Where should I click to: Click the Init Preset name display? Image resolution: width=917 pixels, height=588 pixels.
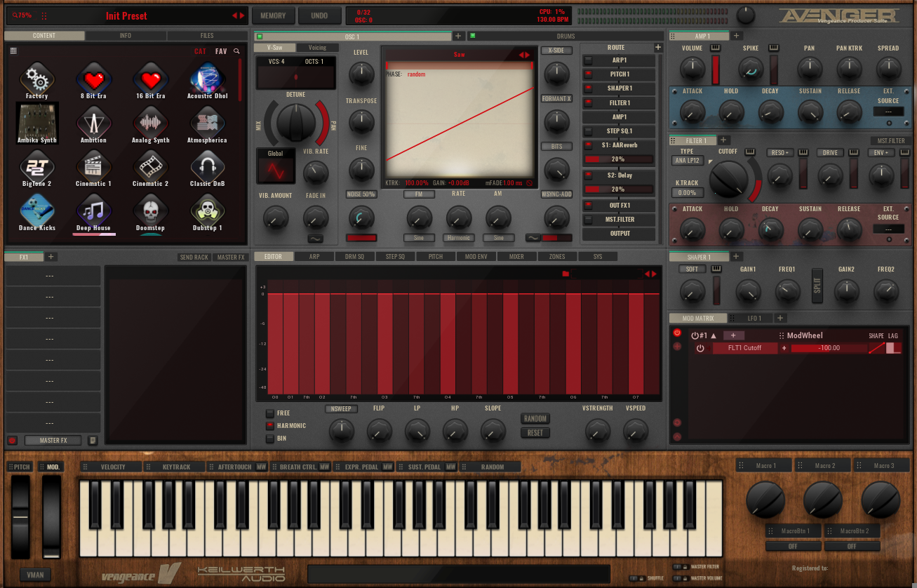coord(126,15)
